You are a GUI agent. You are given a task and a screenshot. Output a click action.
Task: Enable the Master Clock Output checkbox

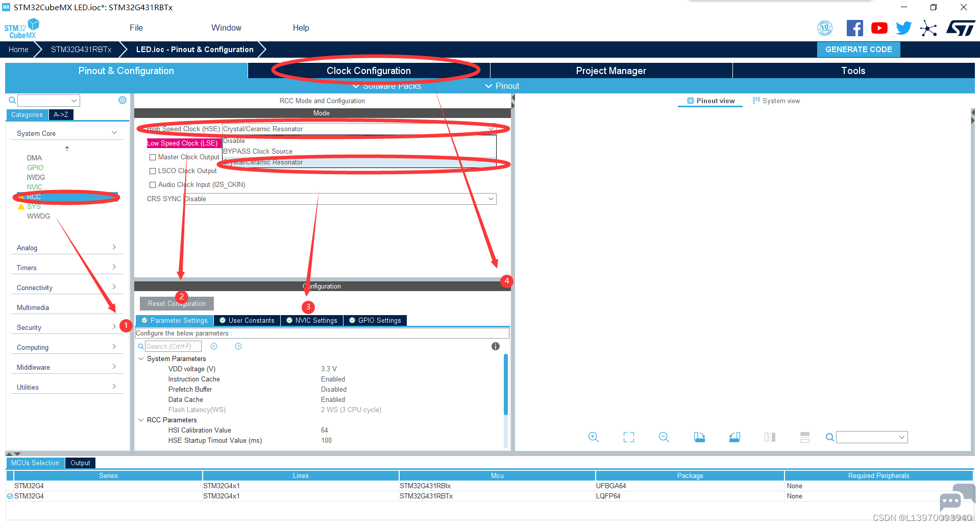point(153,157)
